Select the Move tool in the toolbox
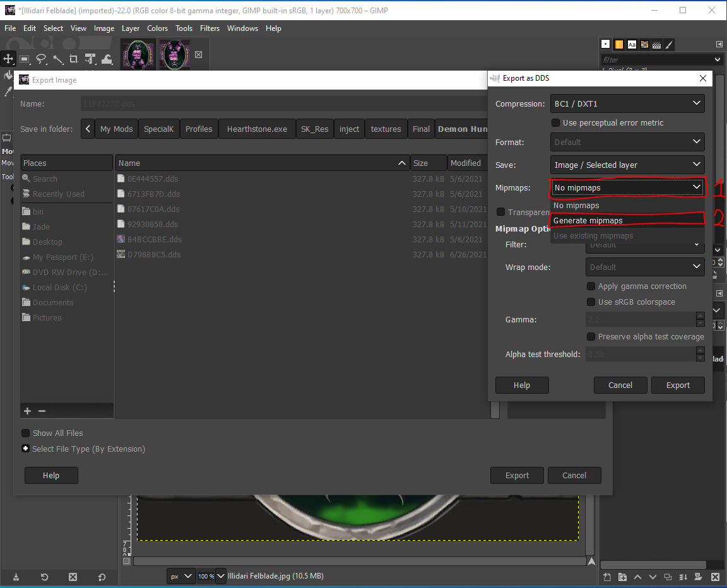Screen dimensions: 727x588 (8, 59)
